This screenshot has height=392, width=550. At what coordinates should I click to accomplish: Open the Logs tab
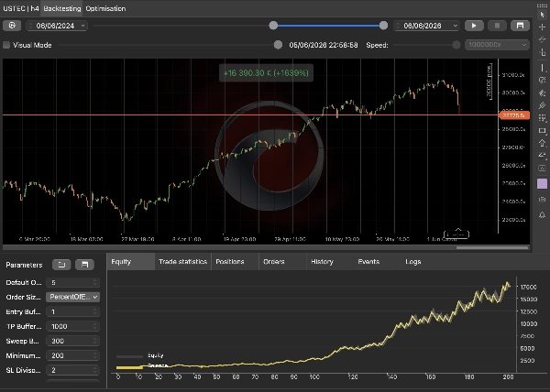[x=413, y=262]
